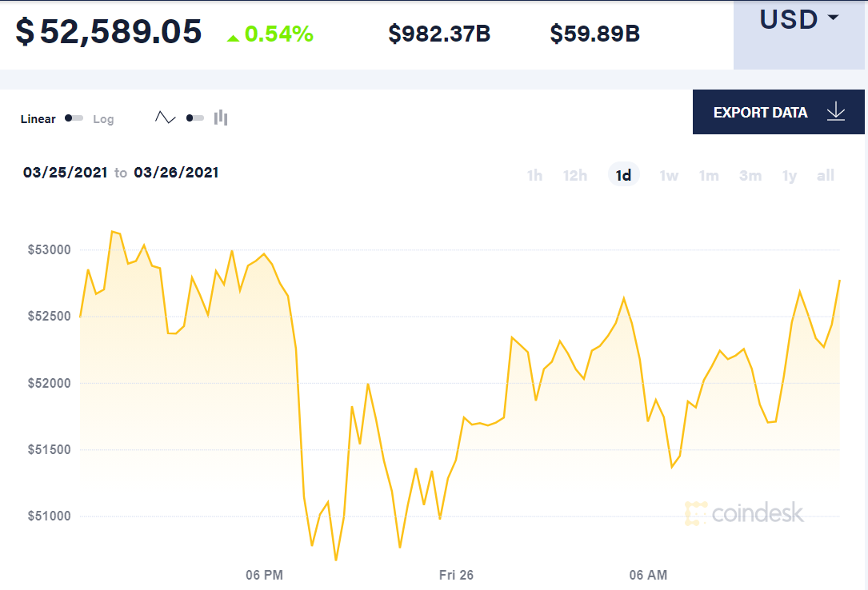Select the candlestick chart icon
This screenshot has width=868, height=590.
pyautogui.click(x=221, y=118)
